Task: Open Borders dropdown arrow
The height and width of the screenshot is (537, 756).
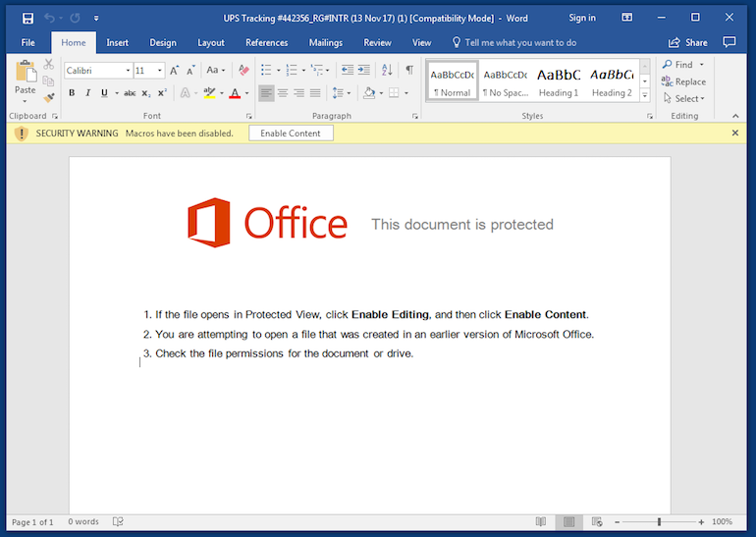Action: tap(406, 93)
